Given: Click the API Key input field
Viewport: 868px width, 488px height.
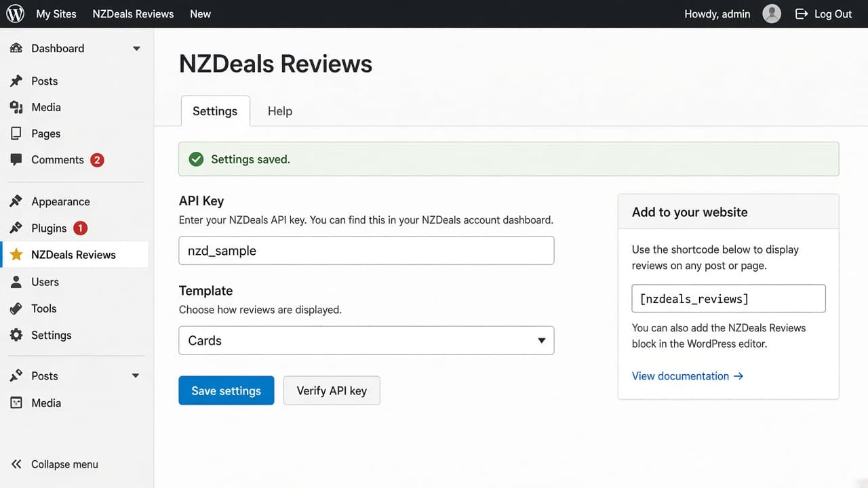Looking at the screenshot, I should [x=366, y=250].
